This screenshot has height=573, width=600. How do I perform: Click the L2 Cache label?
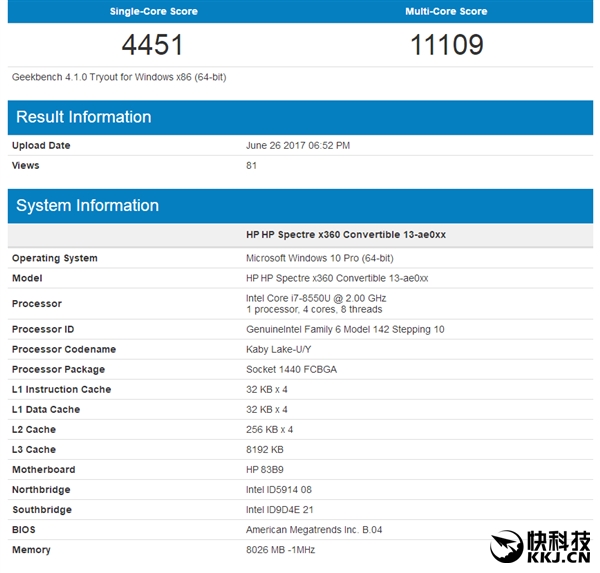tap(34, 429)
